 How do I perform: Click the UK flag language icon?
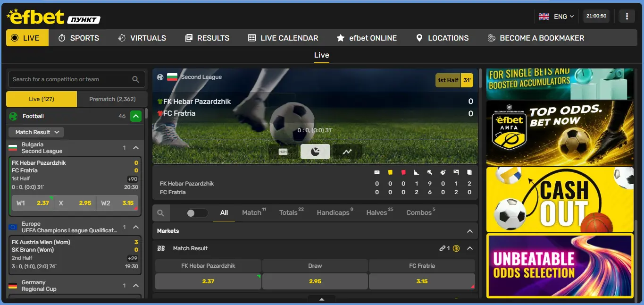coord(544,17)
